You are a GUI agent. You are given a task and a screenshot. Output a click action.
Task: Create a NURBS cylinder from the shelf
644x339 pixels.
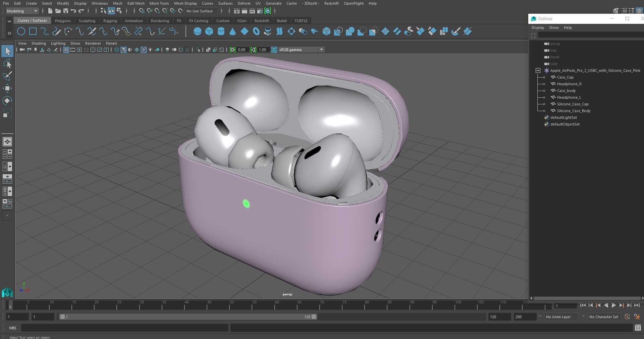coord(221,32)
